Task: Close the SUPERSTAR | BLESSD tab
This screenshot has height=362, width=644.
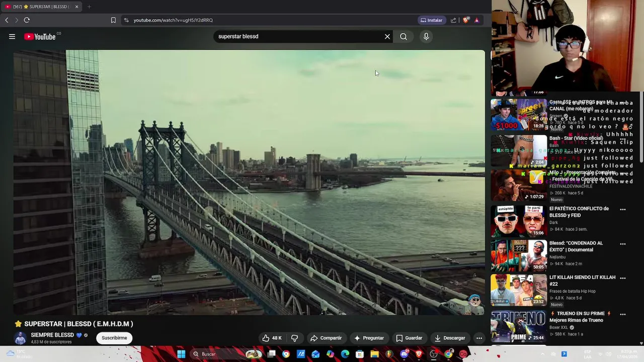Action: coord(76,7)
